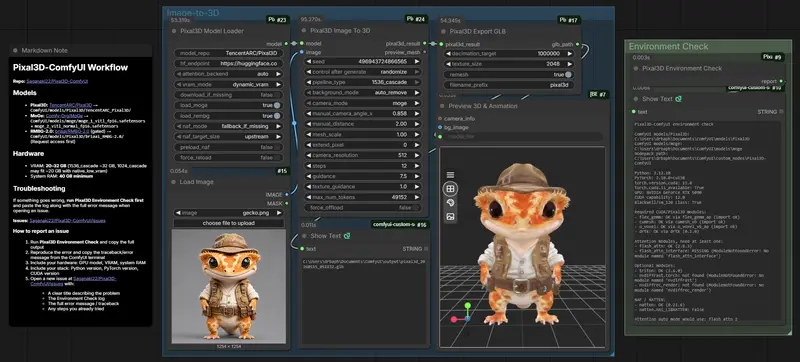The width and height of the screenshot is (800, 362).
Task: Collapse Pixal3D Model Loader node via its dot
Action: 174,31
